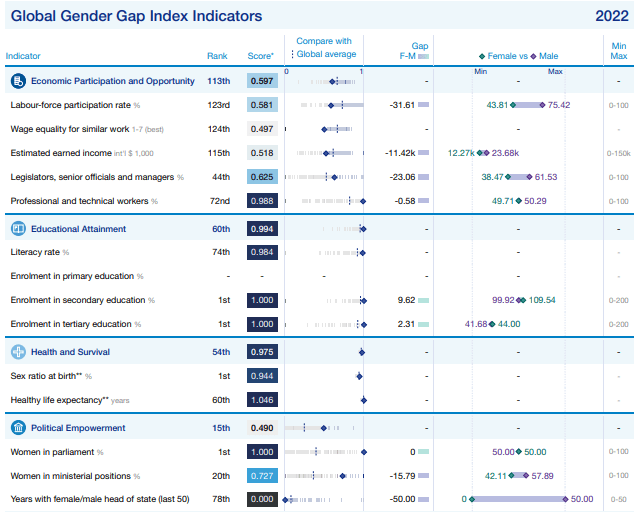The image size is (636, 513).
Task: Click the Male purple diamond legend marker
Action: [x=533, y=56]
